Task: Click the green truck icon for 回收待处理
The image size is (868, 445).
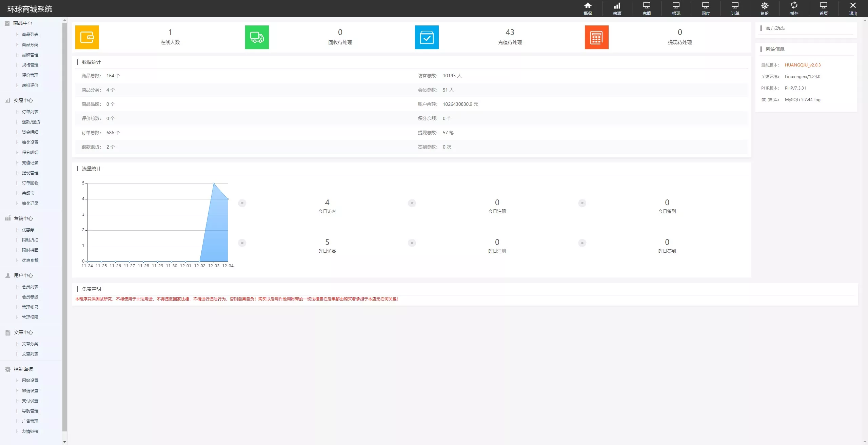Action: pyautogui.click(x=257, y=37)
